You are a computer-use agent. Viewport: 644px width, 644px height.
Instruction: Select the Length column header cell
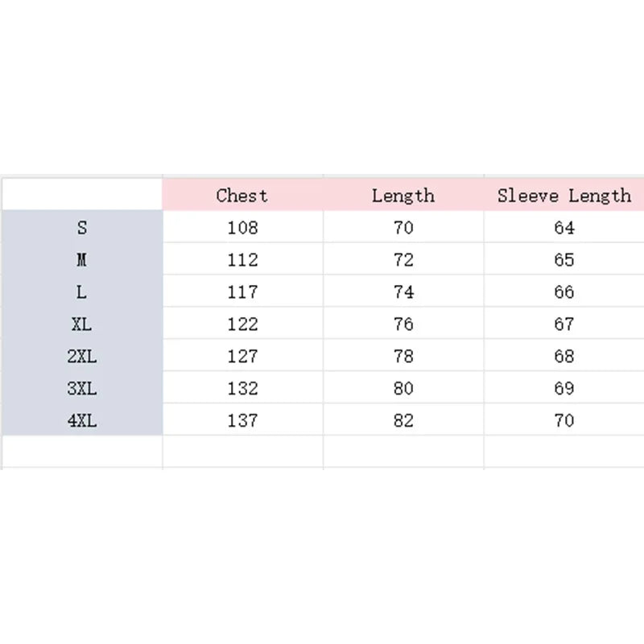[403, 195]
